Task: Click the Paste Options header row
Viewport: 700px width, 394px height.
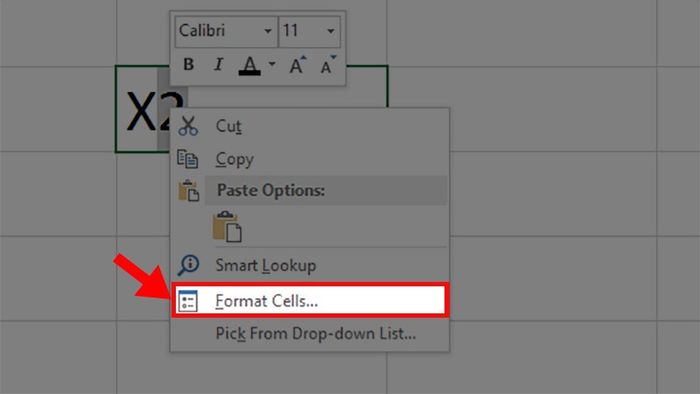Action: click(326, 191)
